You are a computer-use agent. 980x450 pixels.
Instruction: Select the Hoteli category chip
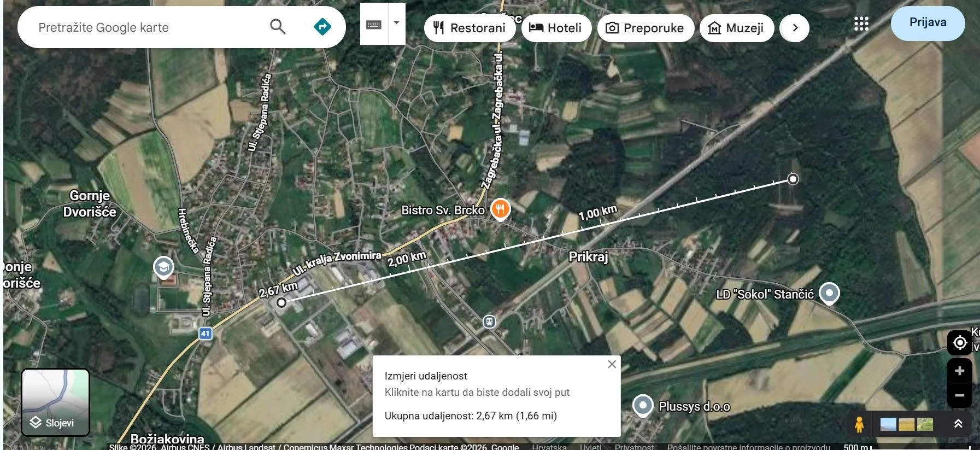click(556, 28)
